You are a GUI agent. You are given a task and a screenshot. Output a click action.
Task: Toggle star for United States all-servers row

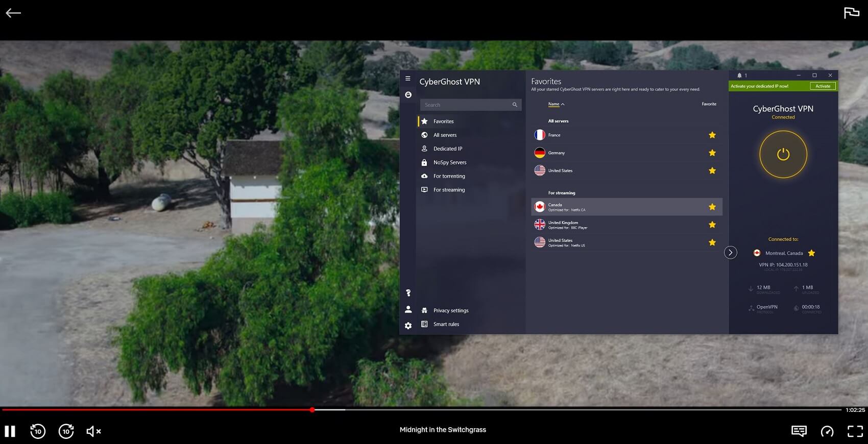(712, 171)
